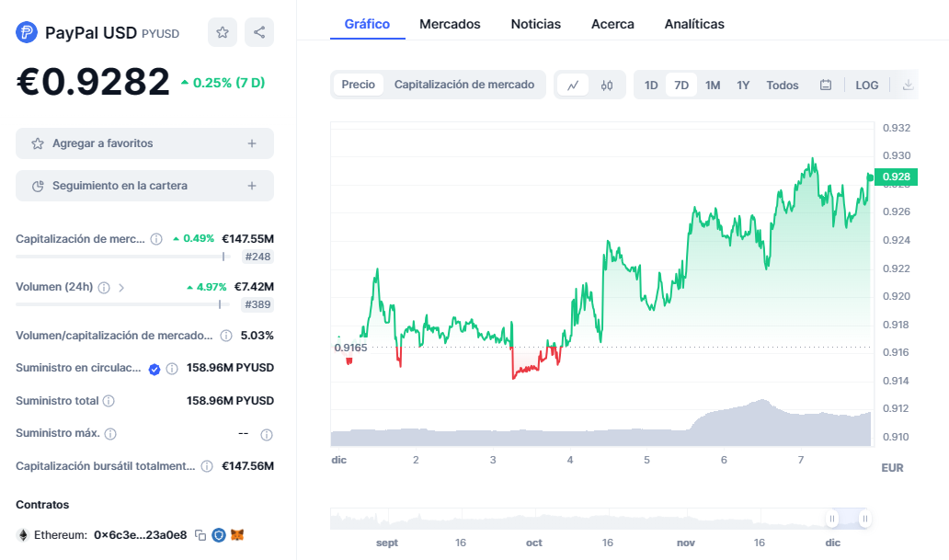This screenshot has width=949, height=560.
Task: Open the Gráfico tab
Action: click(368, 24)
